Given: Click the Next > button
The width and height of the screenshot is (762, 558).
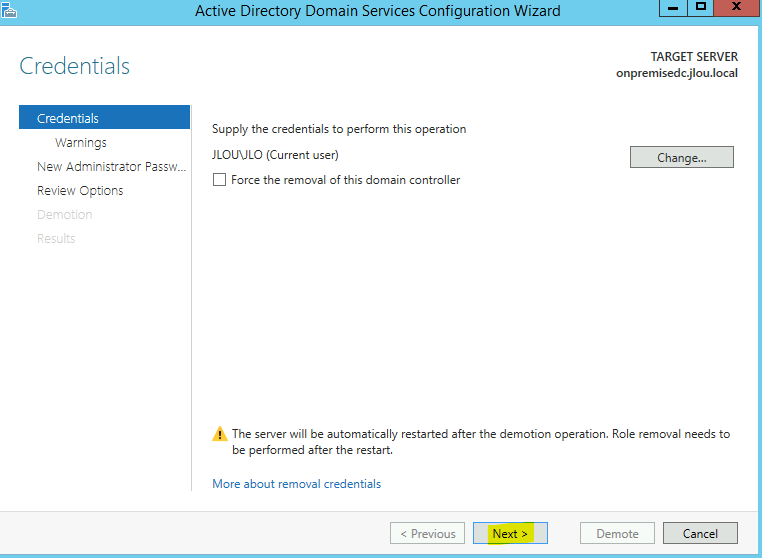Looking at the screenshot, I should [x=510, y=533].
